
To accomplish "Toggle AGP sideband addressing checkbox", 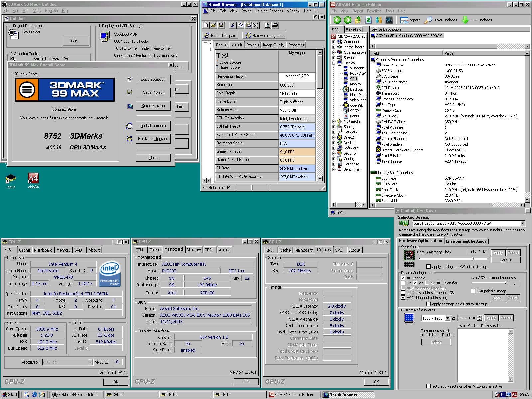I will pos(403,298).
